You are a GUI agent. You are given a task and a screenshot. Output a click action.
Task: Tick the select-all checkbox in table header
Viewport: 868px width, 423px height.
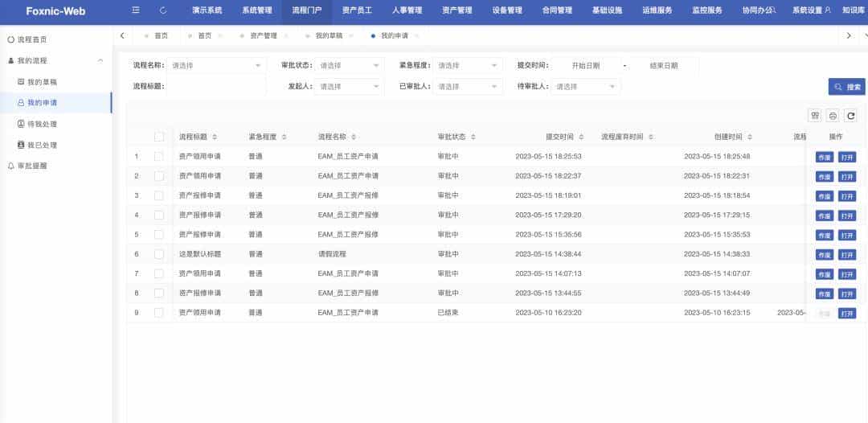[159, 137]
